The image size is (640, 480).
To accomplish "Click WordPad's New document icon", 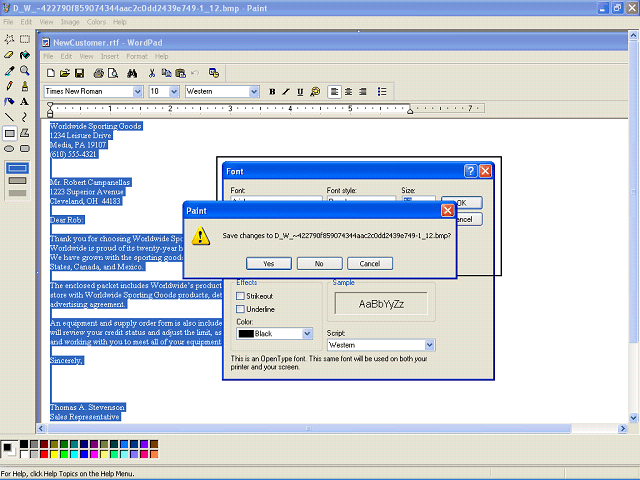I will click(51, 73).
